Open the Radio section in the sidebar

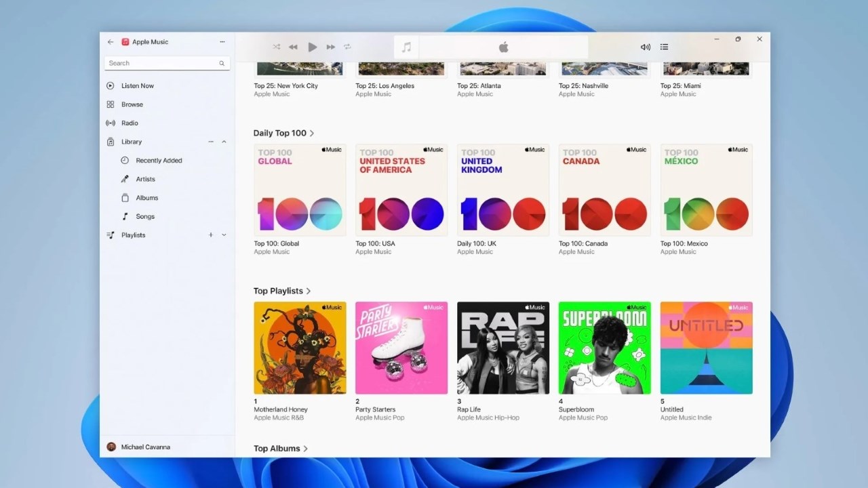(130, 123)
